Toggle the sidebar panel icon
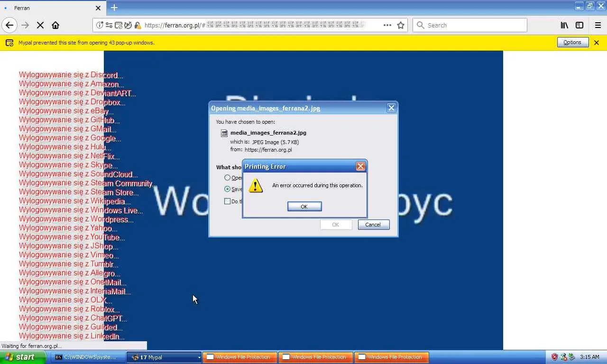Image resolution: width=607 pixels, height=364 pixels. pos(579,25)
